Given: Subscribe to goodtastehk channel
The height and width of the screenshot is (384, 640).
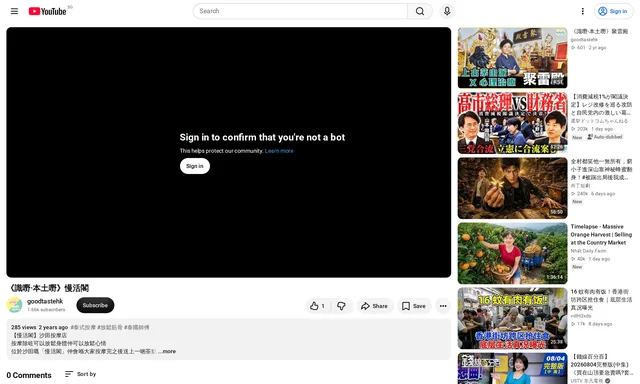Looking at the screenshot, I should click(x=95, y=305).
